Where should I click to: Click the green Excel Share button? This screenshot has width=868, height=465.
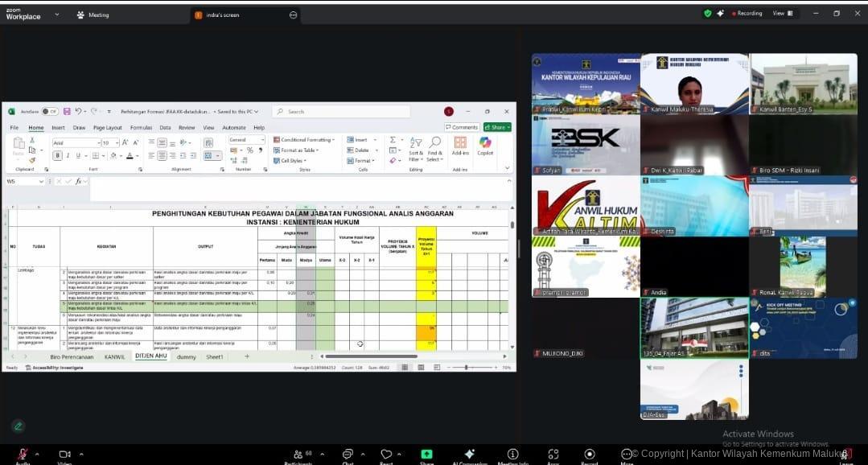coord(496,127)
